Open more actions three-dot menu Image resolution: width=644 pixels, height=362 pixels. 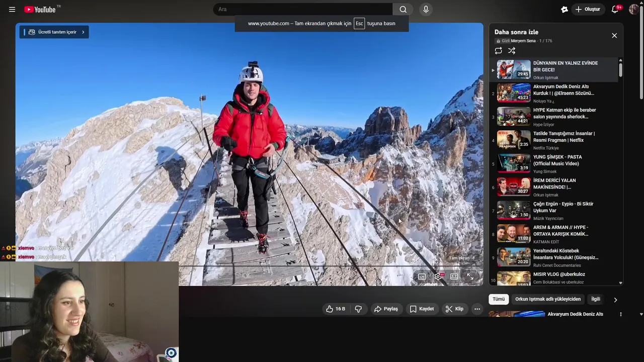[477, 309]
